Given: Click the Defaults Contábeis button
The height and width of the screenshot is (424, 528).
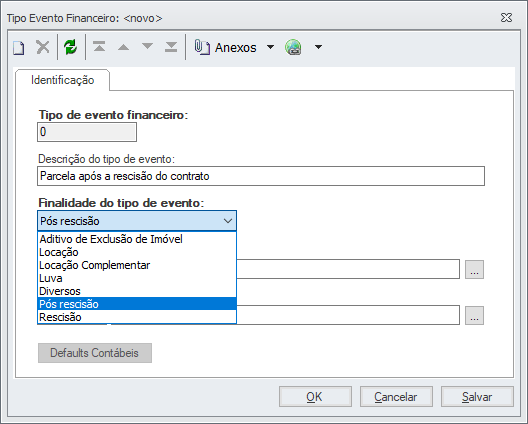Looking at the screenshot, I should point(95,353).
